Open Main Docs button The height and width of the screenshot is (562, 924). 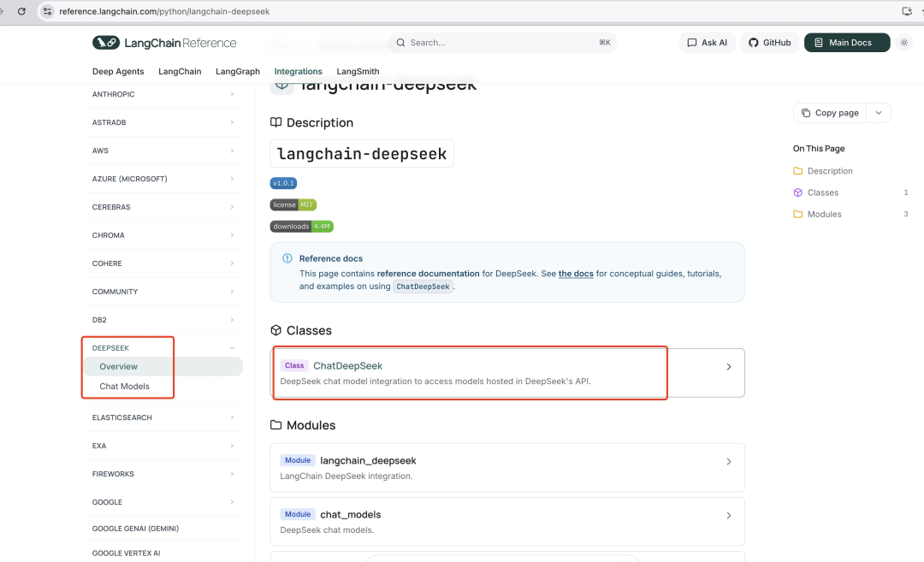click(x=846, y=43)
